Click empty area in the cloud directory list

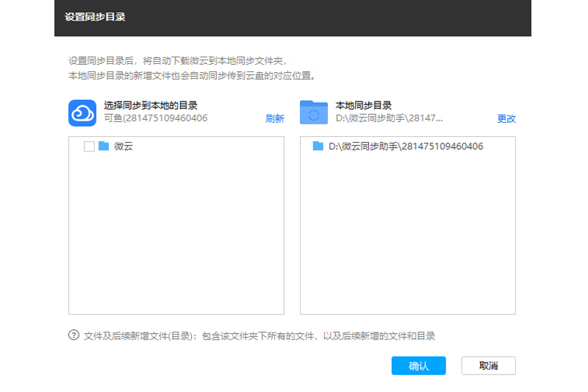[x=176, y=235]
